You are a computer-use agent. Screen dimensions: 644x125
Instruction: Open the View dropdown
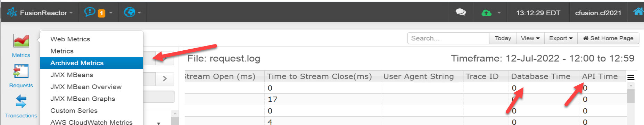tap(530, 38)
